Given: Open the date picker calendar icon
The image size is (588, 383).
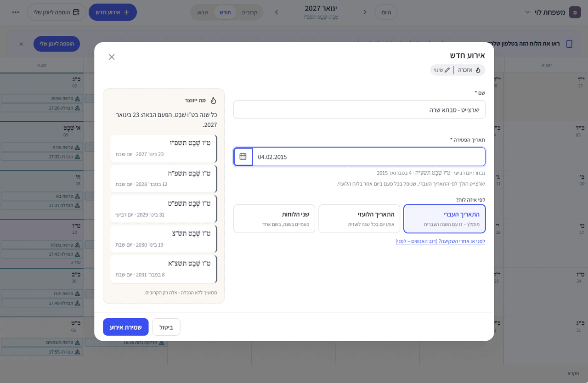Looking at the screenshot, I should (x=243, y=157).
